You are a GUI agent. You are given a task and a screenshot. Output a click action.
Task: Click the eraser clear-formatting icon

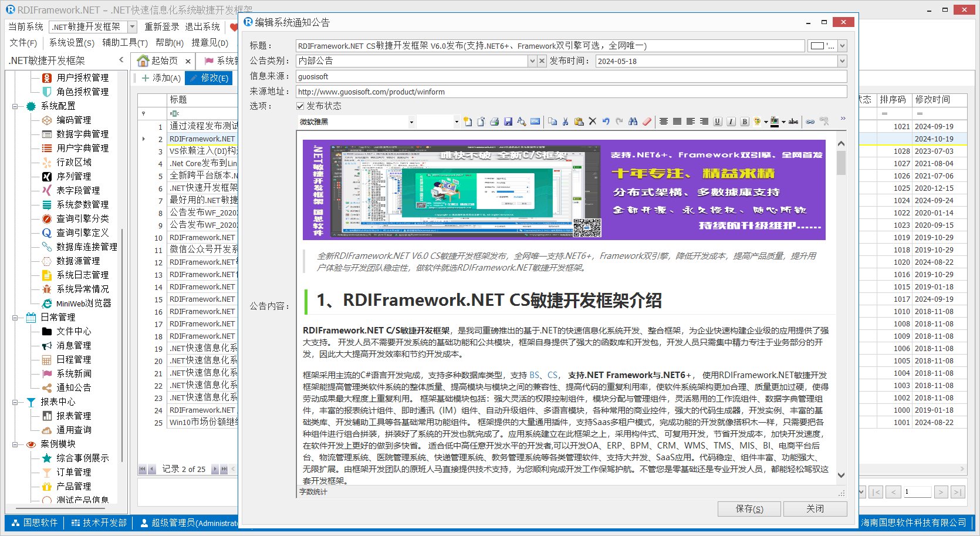[647, 122]
